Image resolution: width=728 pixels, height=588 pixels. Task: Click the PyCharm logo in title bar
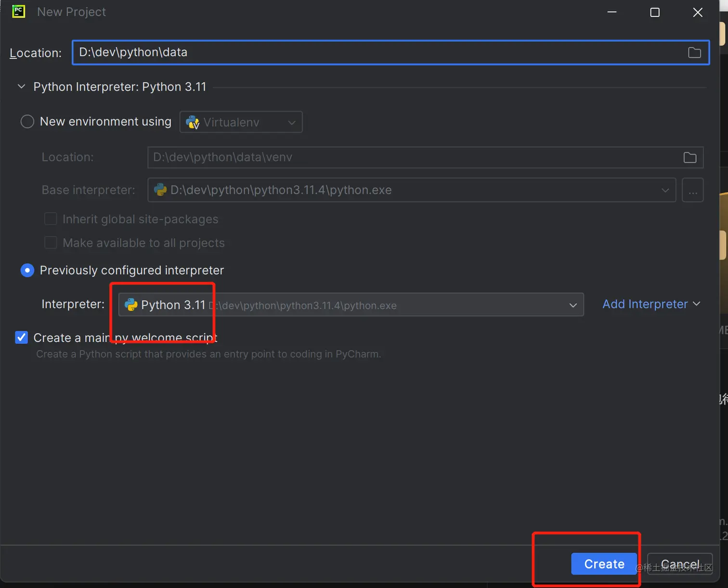pyautogui.click(x=18, y=12)
